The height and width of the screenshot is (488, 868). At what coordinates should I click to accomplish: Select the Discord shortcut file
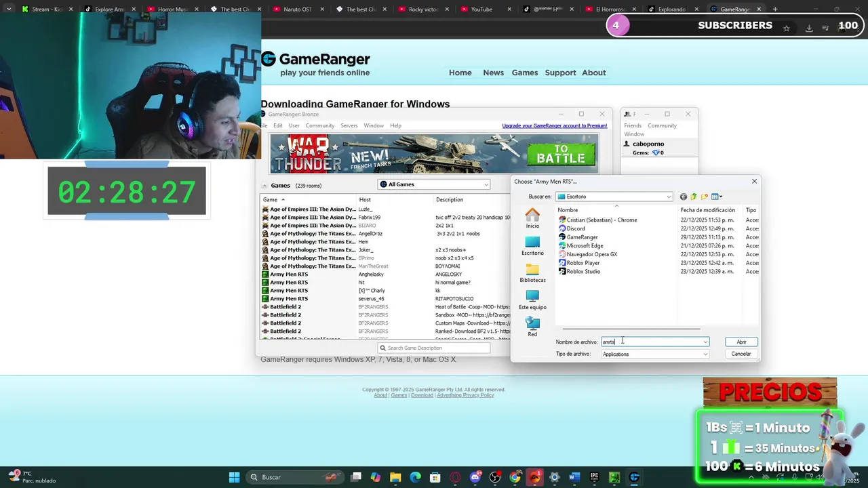click(x=571, y=228)
